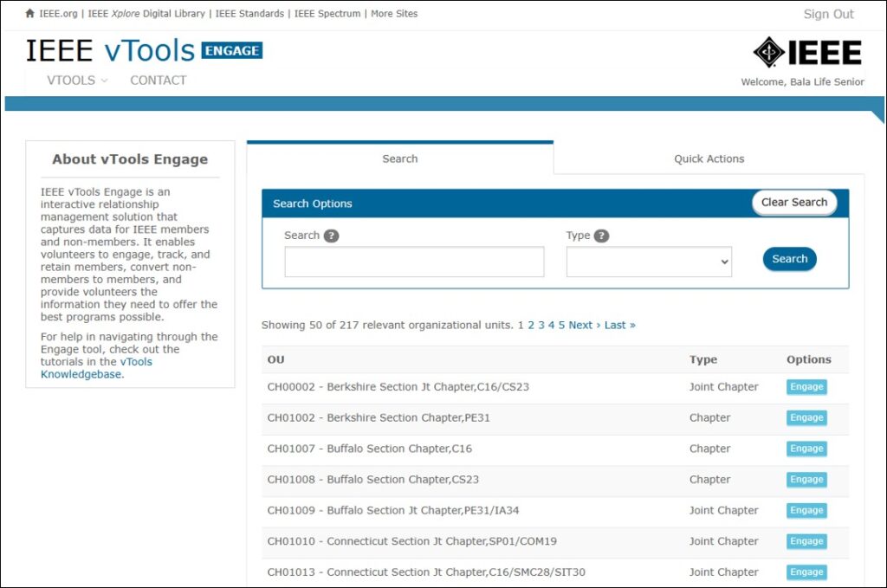Sign Out of the account
The width and height of the screenshot is (887, 588).
[828, 14]
